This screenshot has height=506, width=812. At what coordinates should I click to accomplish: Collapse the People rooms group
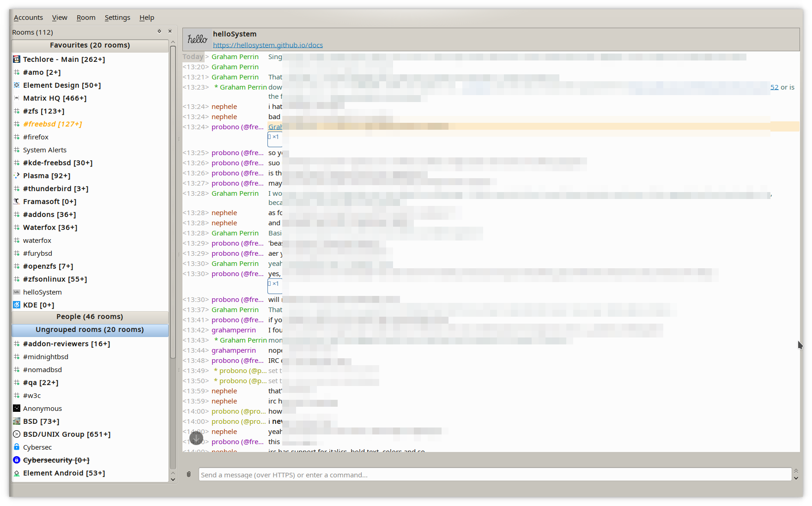point(90,317)
